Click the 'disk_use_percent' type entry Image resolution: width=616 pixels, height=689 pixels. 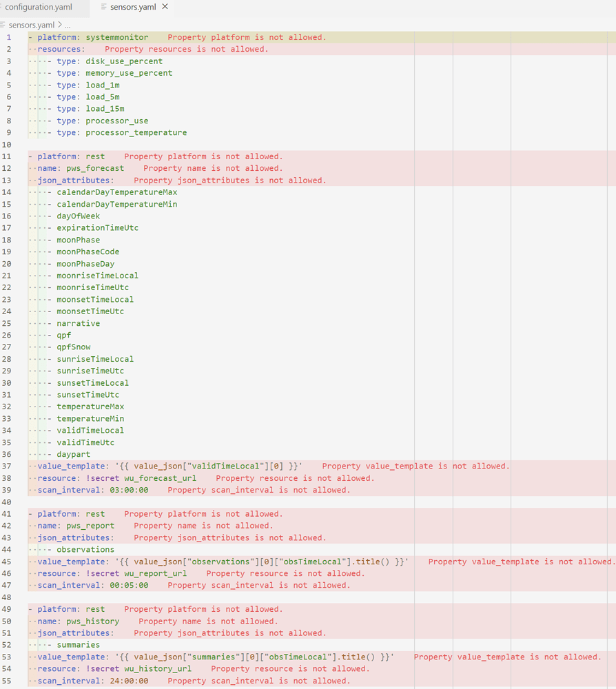click(126, 61)
